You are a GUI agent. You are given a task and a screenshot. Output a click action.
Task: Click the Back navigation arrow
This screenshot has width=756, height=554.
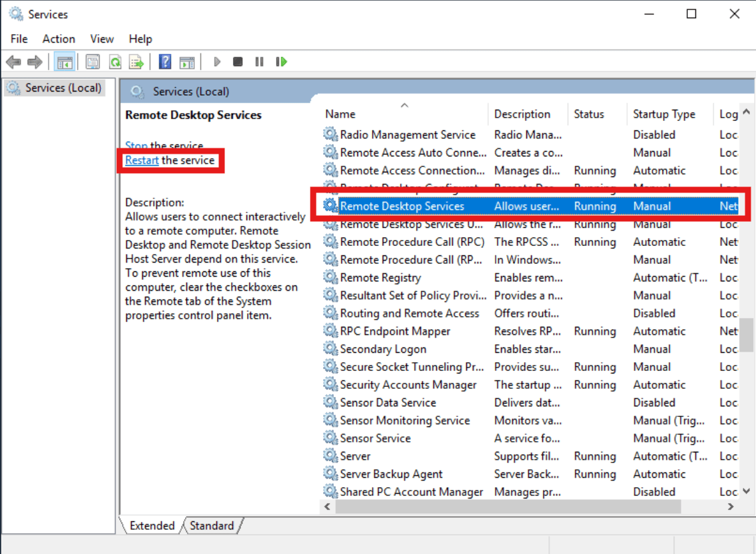(x=13, y=61)
